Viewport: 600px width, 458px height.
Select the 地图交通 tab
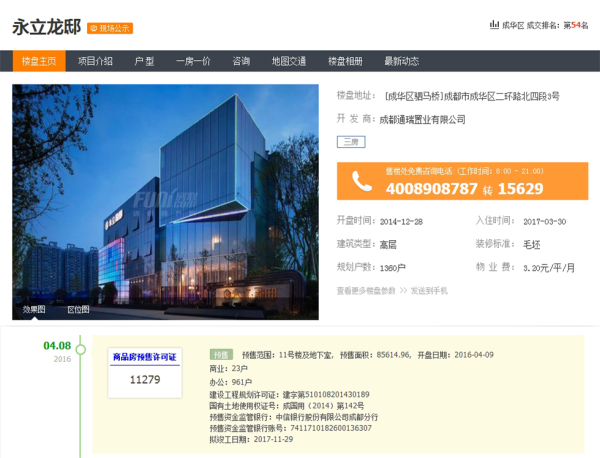pos(288,61)
